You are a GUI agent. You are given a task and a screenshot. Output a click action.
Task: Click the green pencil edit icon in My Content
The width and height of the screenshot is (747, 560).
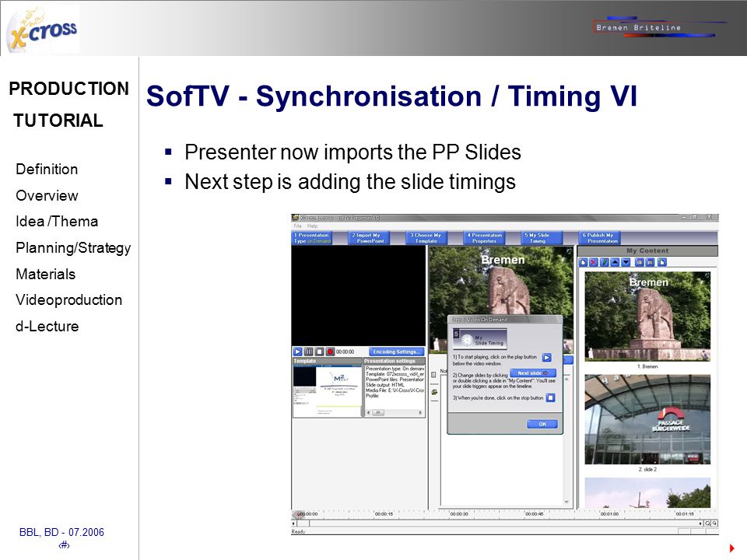pos(605,262)
